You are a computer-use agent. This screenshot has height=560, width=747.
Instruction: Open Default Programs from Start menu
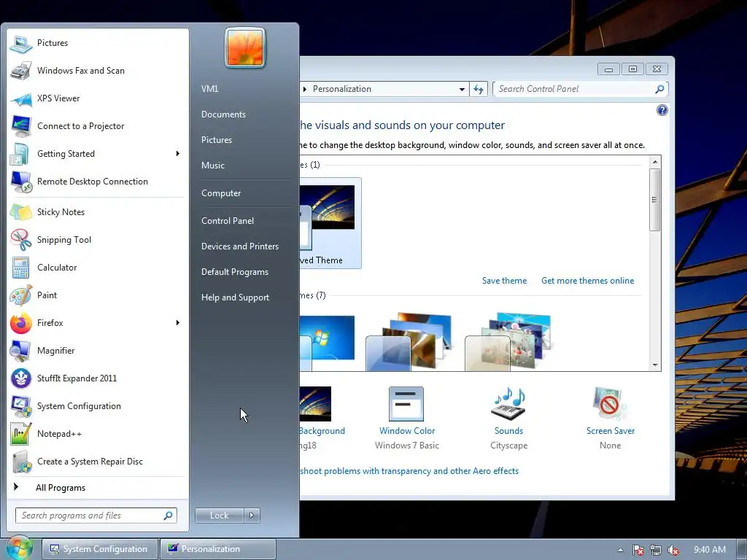[235, 272]
